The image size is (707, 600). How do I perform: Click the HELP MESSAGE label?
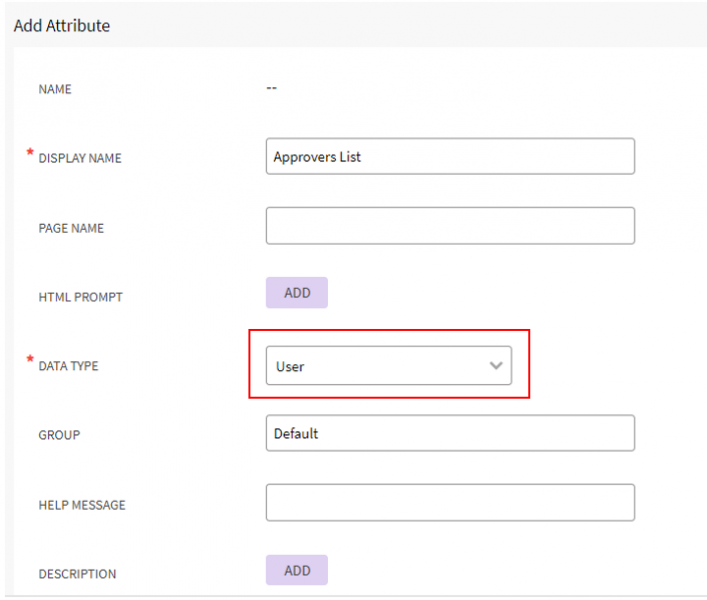(82, 505)
